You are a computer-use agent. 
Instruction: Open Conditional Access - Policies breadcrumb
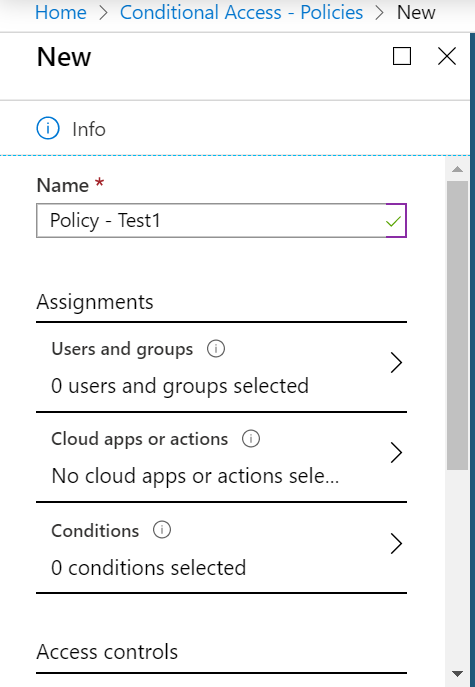tap(241, 12)
